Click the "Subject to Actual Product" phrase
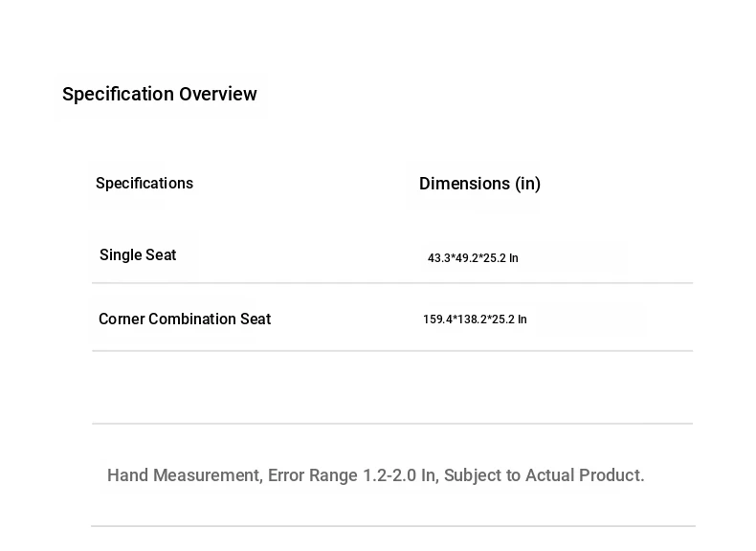Image resolution: width=756 pixels, height=551 pixels. (x=543, y=475)
